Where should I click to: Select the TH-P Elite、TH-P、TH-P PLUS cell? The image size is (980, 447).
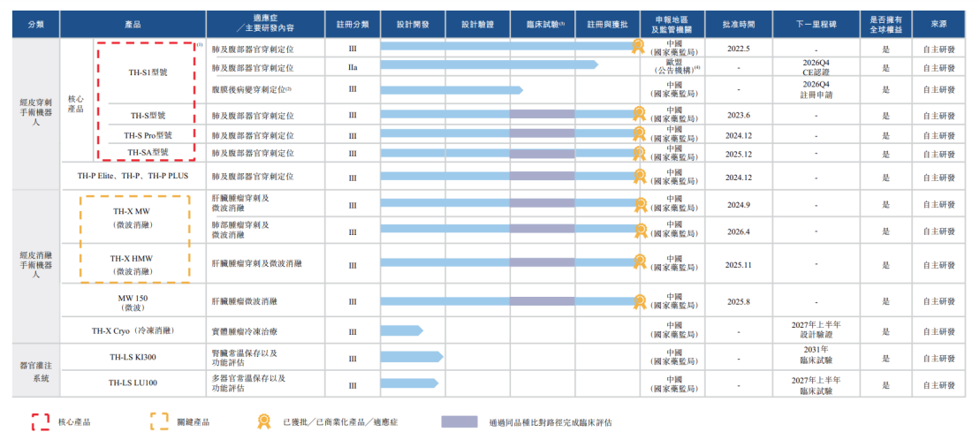pyautogui.click(x=133, y=177)
